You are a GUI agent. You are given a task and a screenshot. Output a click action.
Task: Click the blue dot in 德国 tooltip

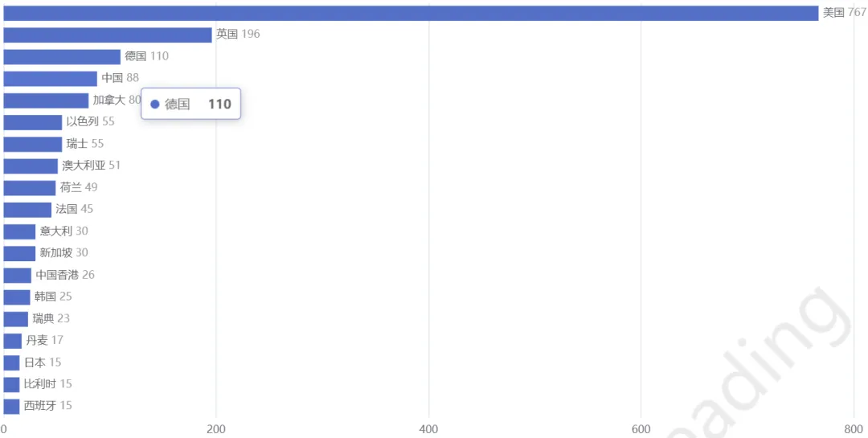155,104
